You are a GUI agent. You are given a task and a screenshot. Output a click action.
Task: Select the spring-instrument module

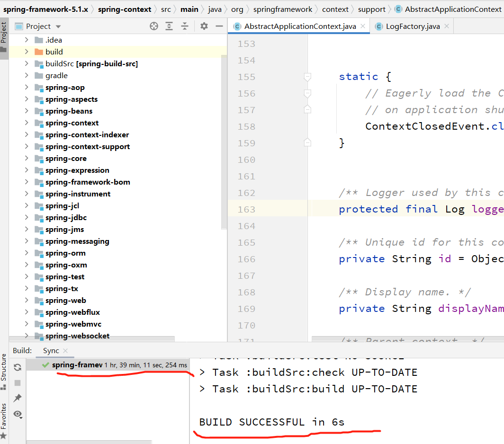78,194
